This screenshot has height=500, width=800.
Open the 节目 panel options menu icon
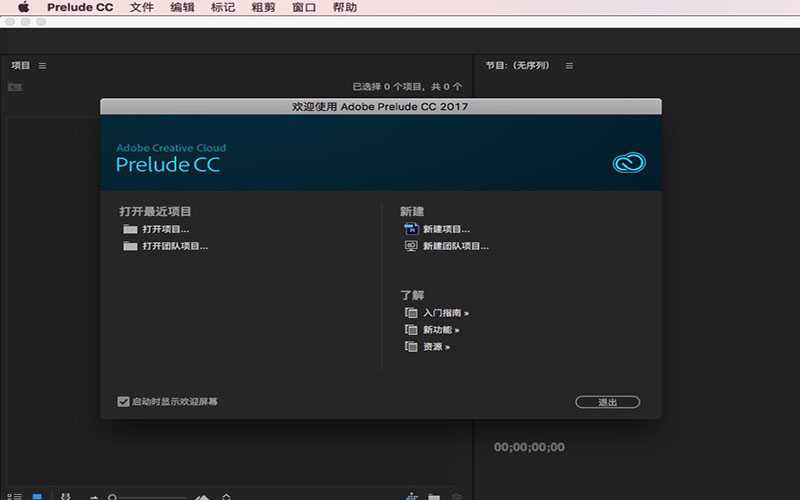569,66
